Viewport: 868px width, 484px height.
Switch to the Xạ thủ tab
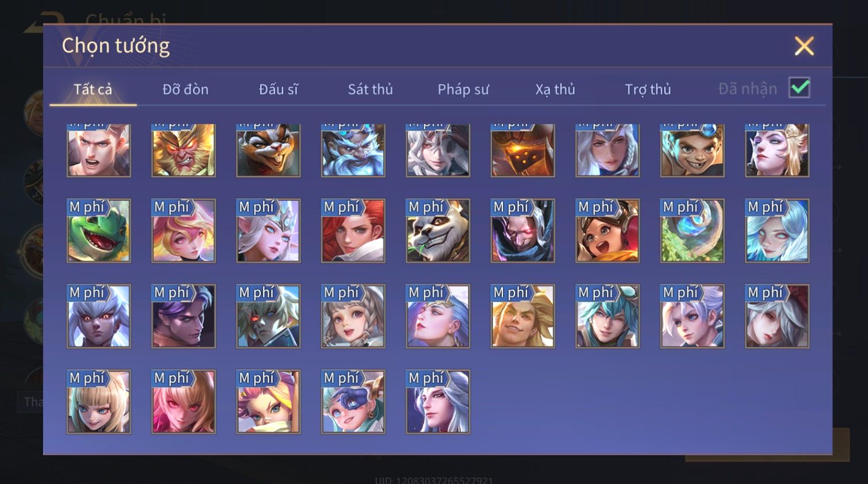(555, 89)
